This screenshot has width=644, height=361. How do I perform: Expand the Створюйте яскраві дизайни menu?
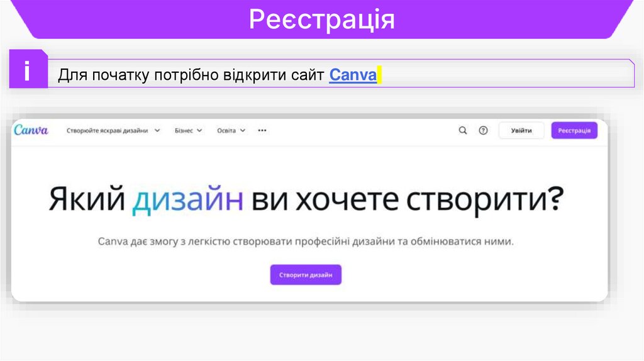[113, 131]
